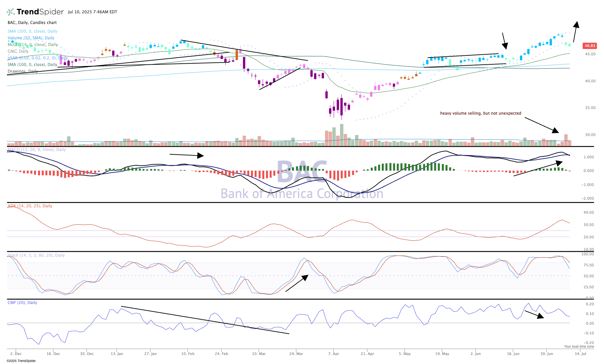Select the right-pointing arrow in the MACD panel
The height and width of the screenshot is (364, 604).
187,155
